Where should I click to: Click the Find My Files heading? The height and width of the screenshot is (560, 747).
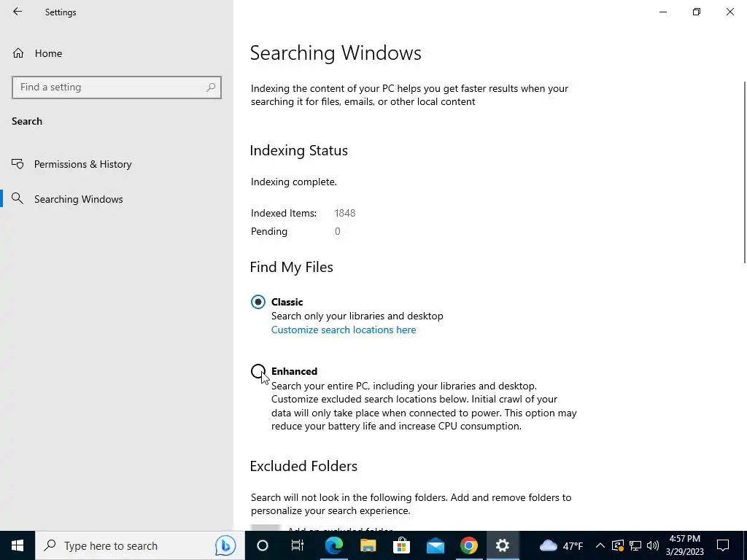pos(292,267)
